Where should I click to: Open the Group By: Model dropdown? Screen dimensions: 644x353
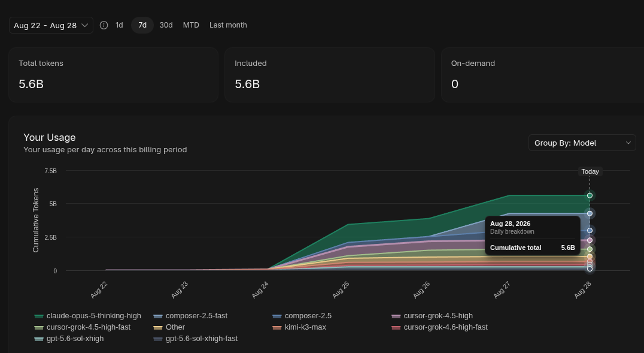582,143
